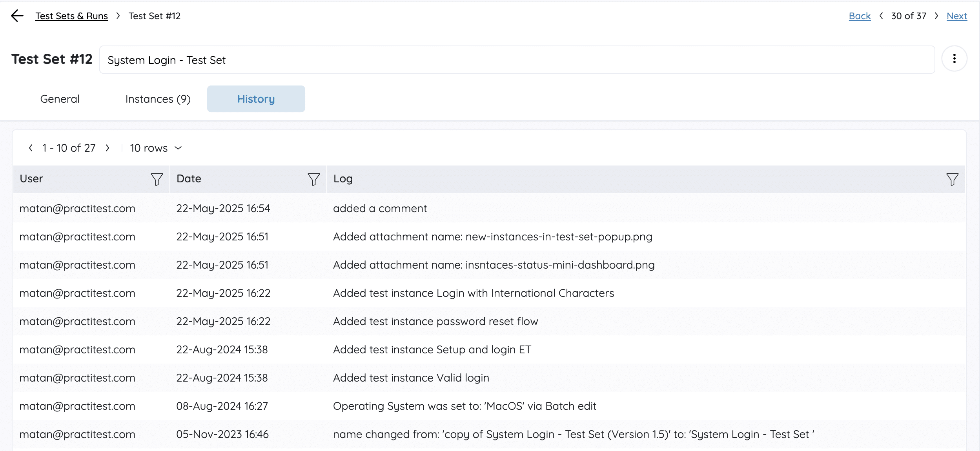
Task: Click the '1 - 10 of 27' pagination text
Action: pos(69,148)
